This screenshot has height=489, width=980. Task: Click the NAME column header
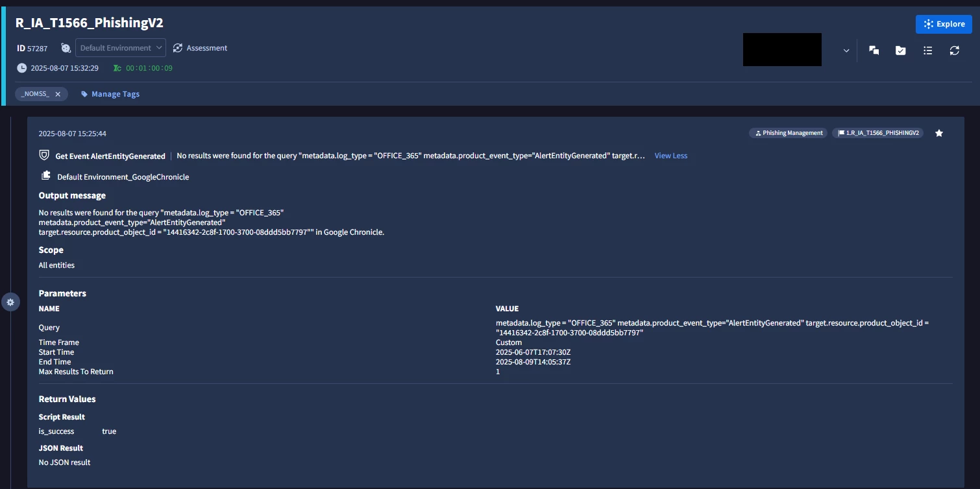coord(49,309)
